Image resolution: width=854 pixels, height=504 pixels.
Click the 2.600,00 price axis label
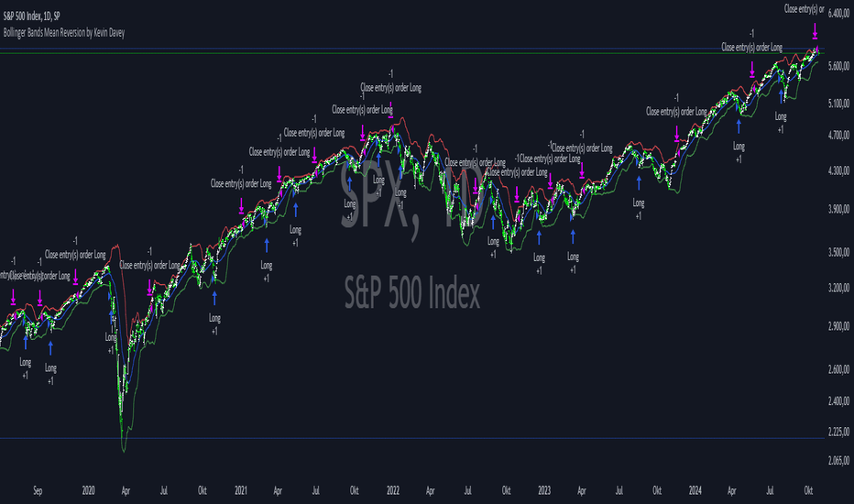pyautogui.click(x=838, y=369)
